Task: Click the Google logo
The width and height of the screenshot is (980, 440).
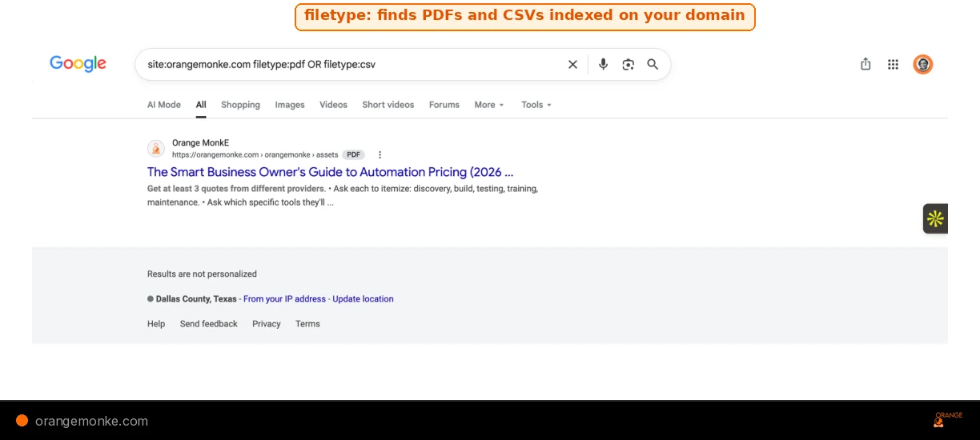Action: point(78,64)
